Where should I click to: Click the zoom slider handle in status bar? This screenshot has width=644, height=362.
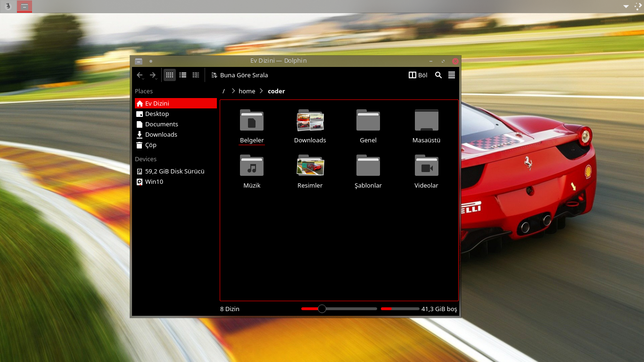pyautogui.click(x=322, y=309)
